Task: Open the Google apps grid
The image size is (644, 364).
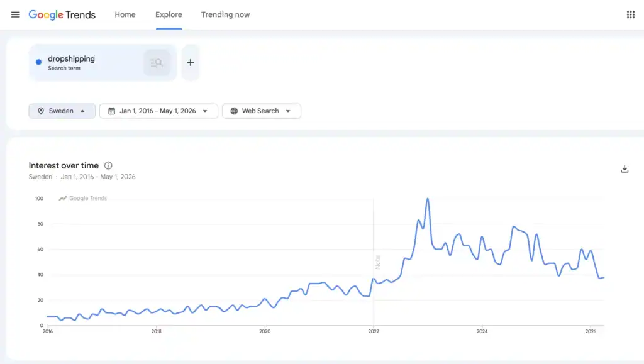Action: point(630,14)
